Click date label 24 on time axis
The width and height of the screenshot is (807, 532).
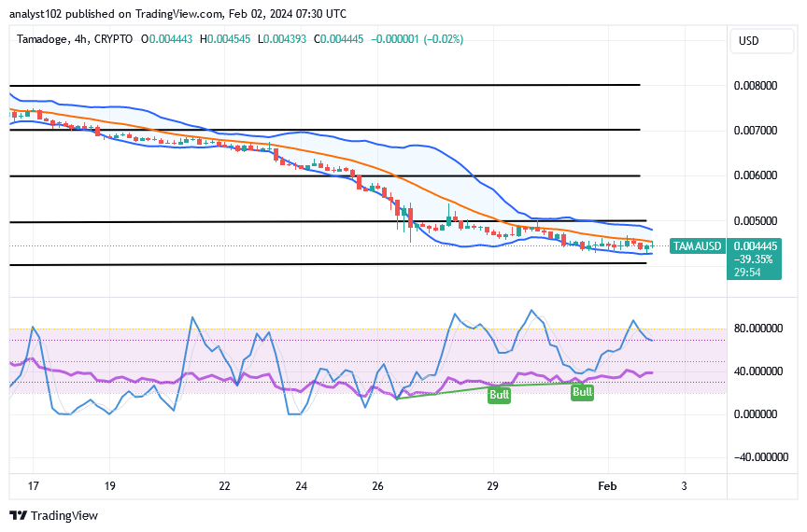click(x=301, y=486)
